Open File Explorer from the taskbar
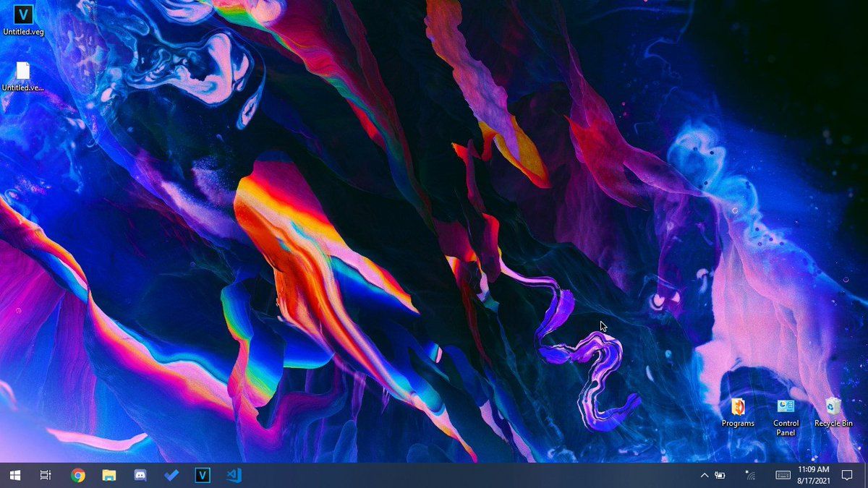Image resolution: width=868 pixels, height=488 pixels. [109, 475]
